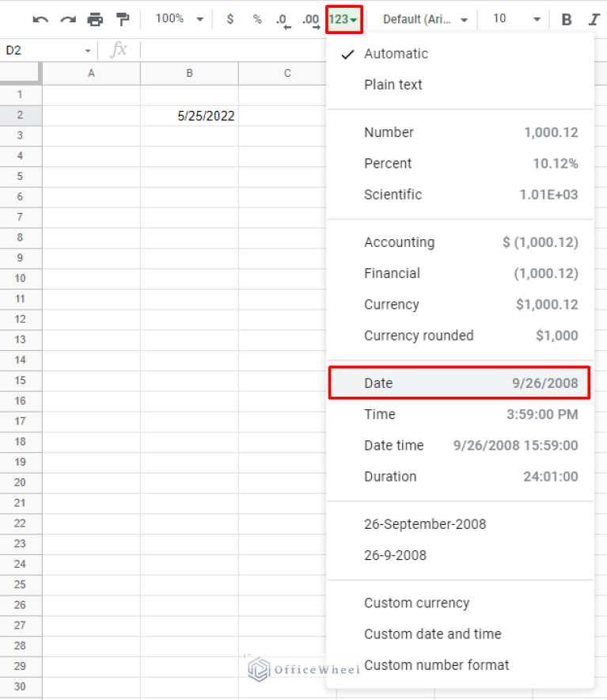Viewport: 607px width, 700px height.
Task: Click the Undo icon
Action: click(40, 18)
